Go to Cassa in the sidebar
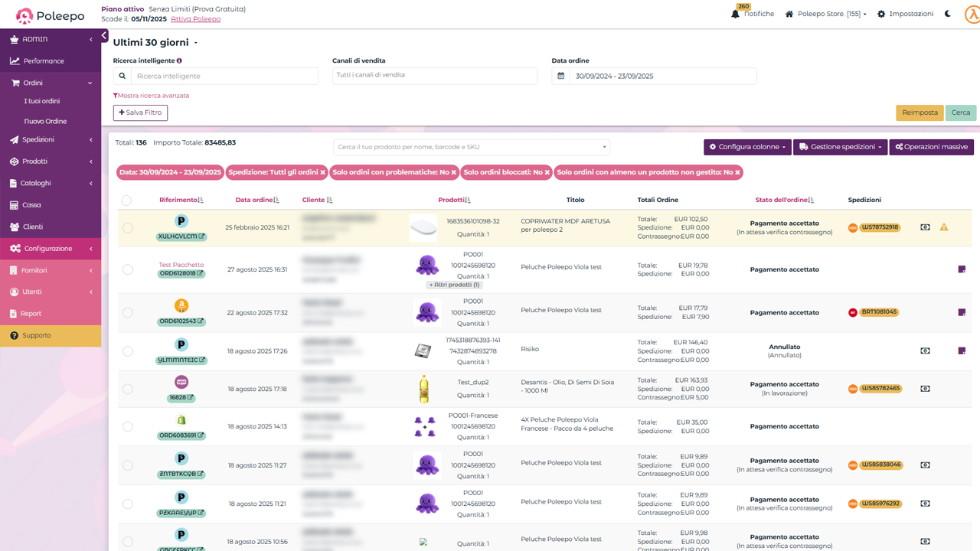The image size is (980, 551). click(x=51, y=205)
